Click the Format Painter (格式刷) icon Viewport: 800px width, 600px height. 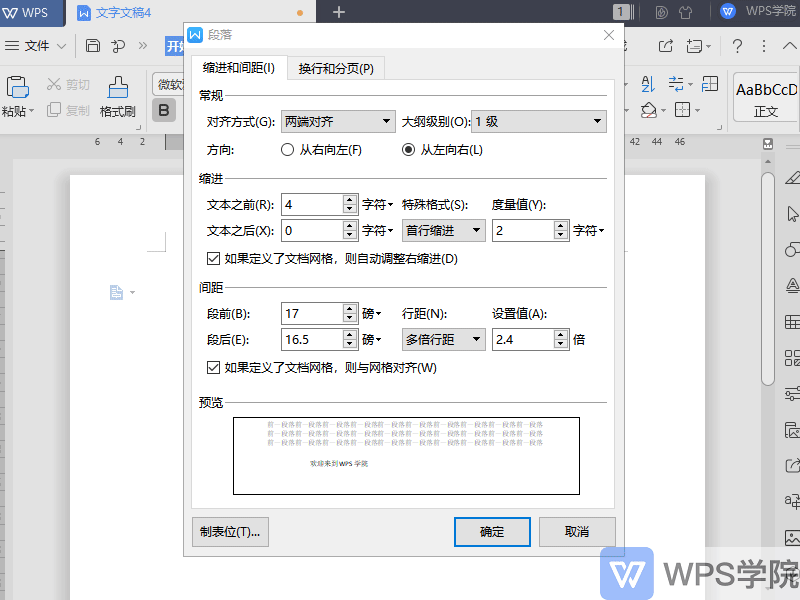point(118,88)
